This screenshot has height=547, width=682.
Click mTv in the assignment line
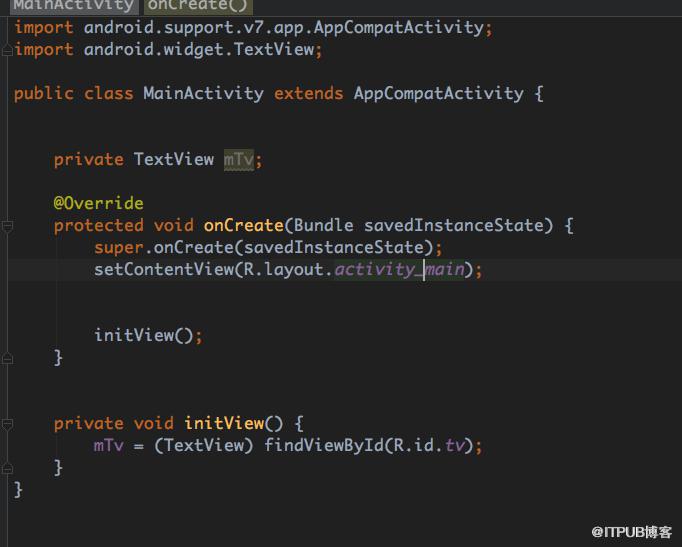tap(109, 446)
